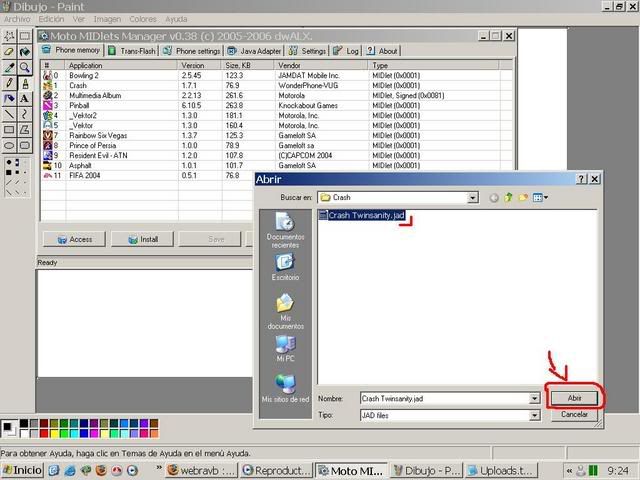Open the Imagen menu in Paint
640x480 pixels.
point(107,19)
